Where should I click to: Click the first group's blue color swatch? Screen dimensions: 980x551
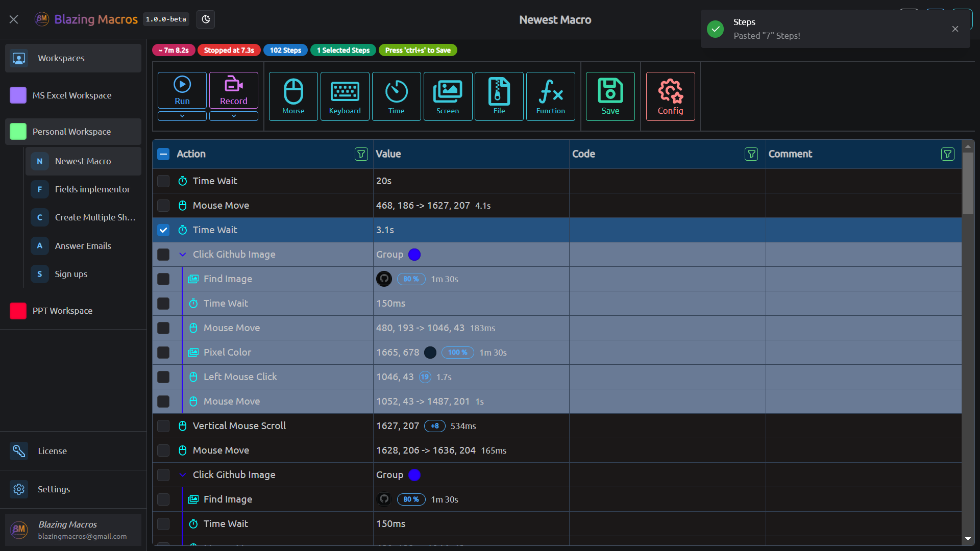tap(414, 255)
